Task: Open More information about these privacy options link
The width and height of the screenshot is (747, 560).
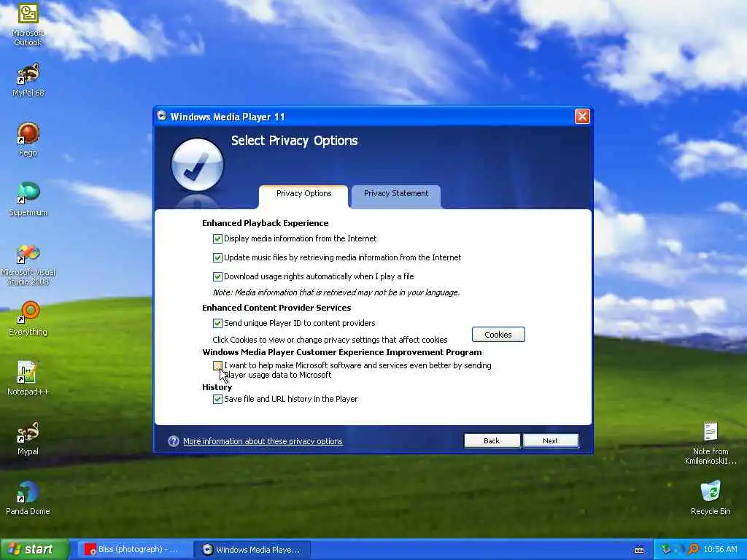Action: (x=263, y=441)
